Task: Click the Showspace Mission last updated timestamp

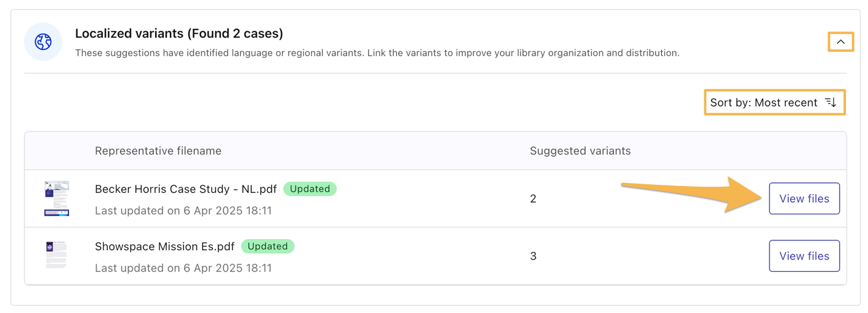Action: coord(183,268)
